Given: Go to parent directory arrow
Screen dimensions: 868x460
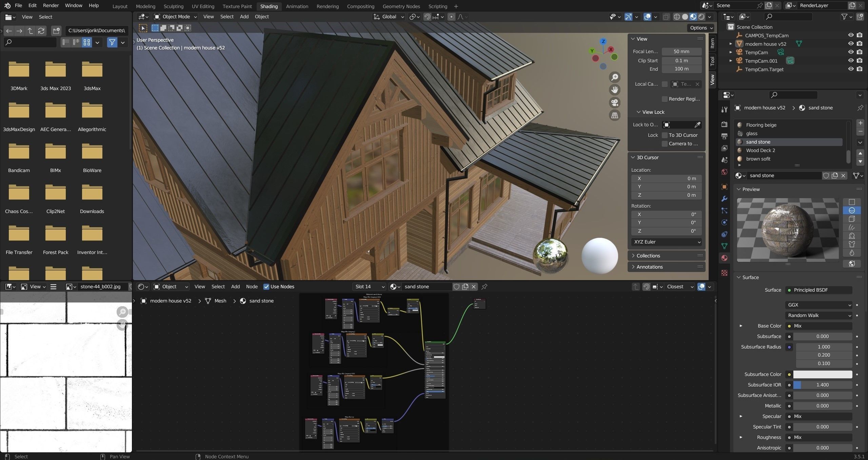Looking at the screenshot, I should (x=30, y=31).
